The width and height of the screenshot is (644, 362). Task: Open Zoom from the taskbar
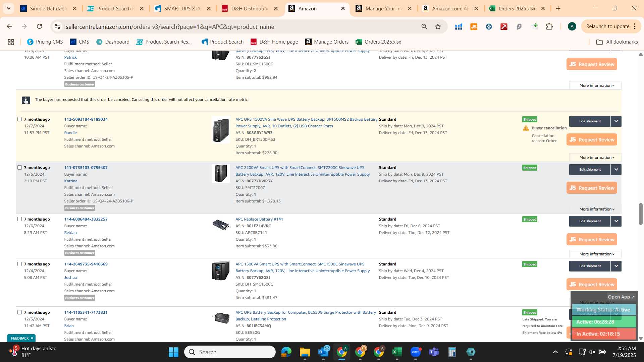(416, 352)
